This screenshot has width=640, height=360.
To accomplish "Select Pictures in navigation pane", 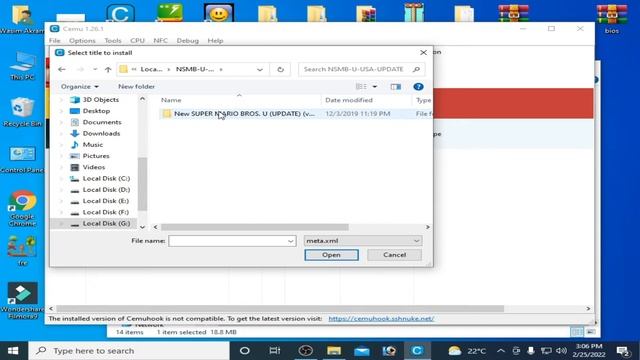I will click(96, 156).
